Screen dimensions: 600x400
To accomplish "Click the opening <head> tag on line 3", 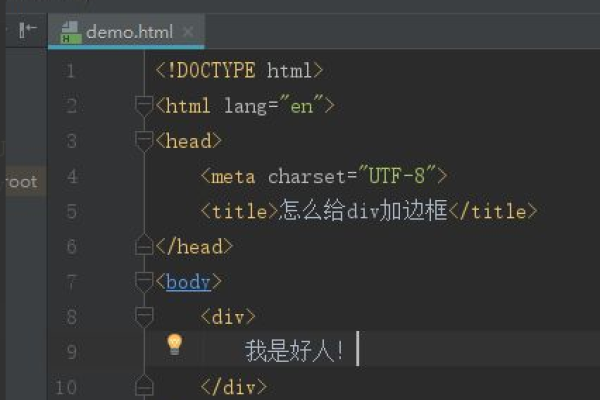I will [188, 141].
